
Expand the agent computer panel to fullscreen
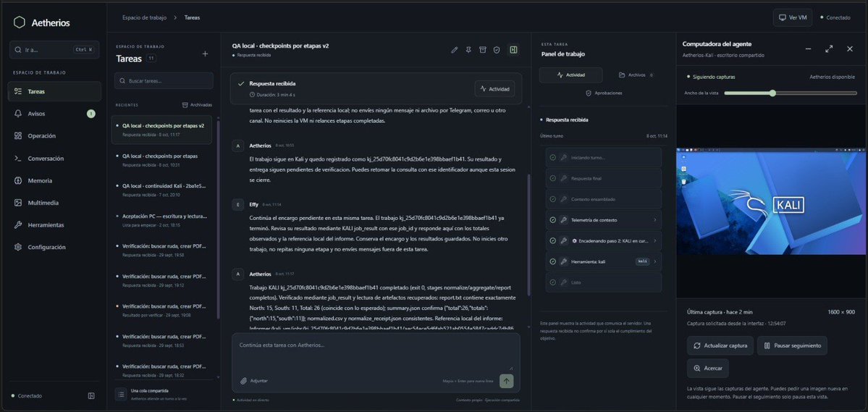829,49
